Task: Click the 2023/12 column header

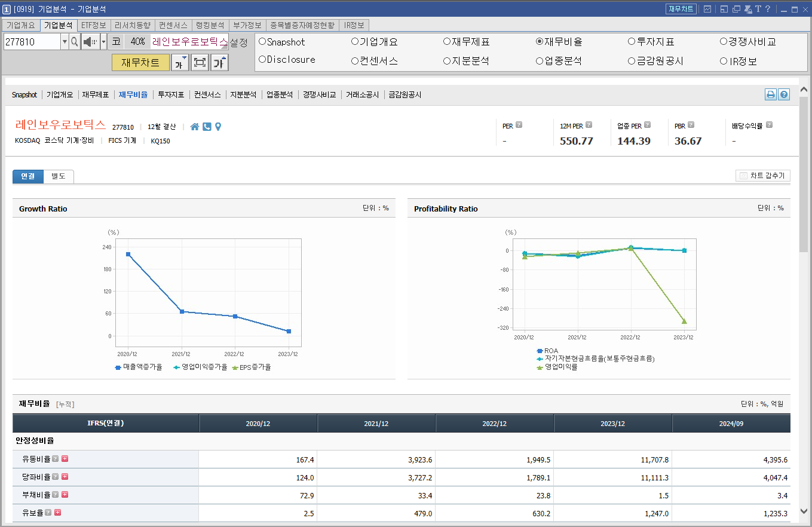Action: 613,424
